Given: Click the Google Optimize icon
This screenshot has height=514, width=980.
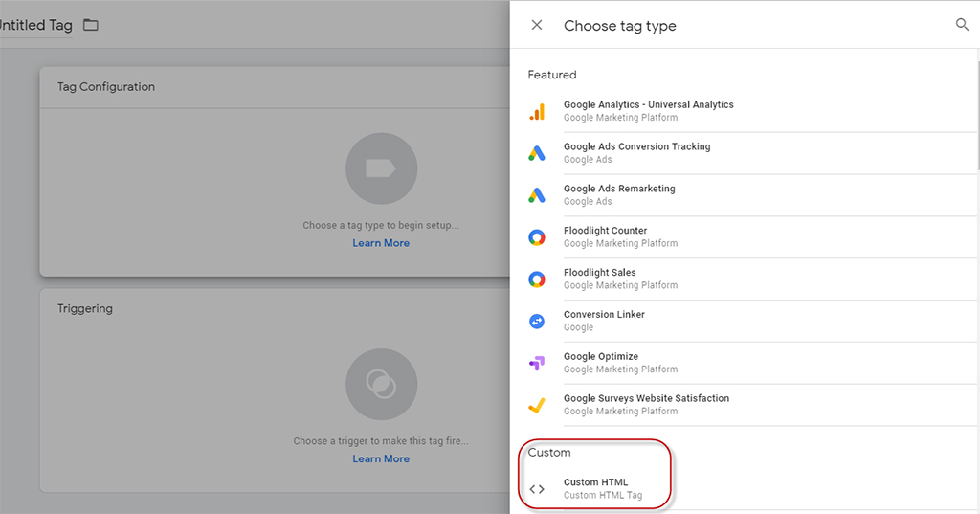Looking at the screenshot, I should [x=537, y=363].
